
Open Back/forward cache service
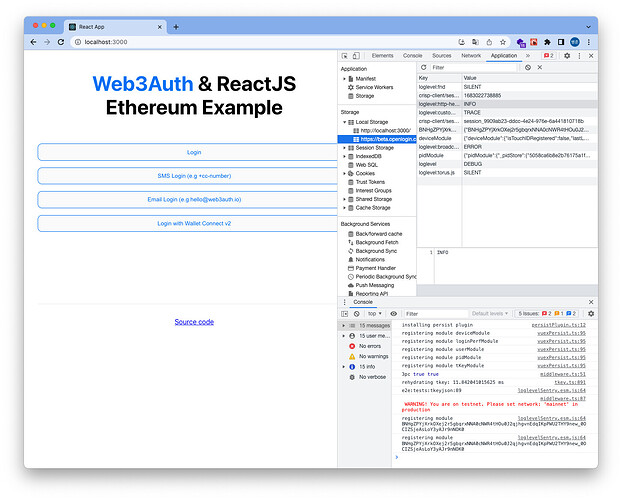(x=378, y=234)
